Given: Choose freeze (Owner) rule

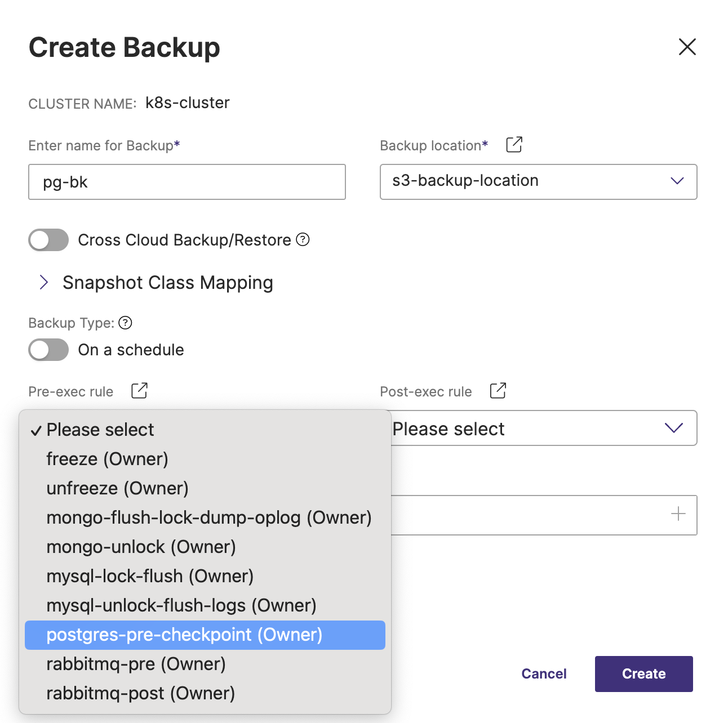Looking at the screenshot, I should (107, 459).
